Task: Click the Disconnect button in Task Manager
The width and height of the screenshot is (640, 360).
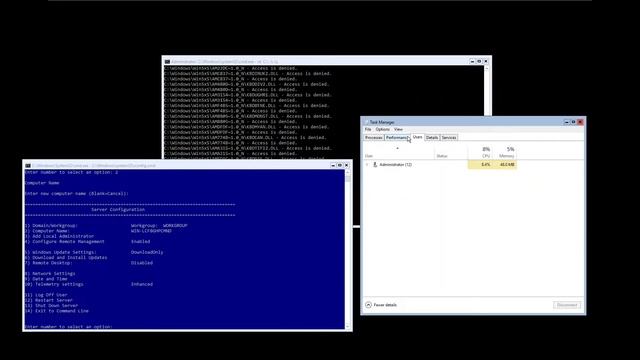Action: click(567, 305)
